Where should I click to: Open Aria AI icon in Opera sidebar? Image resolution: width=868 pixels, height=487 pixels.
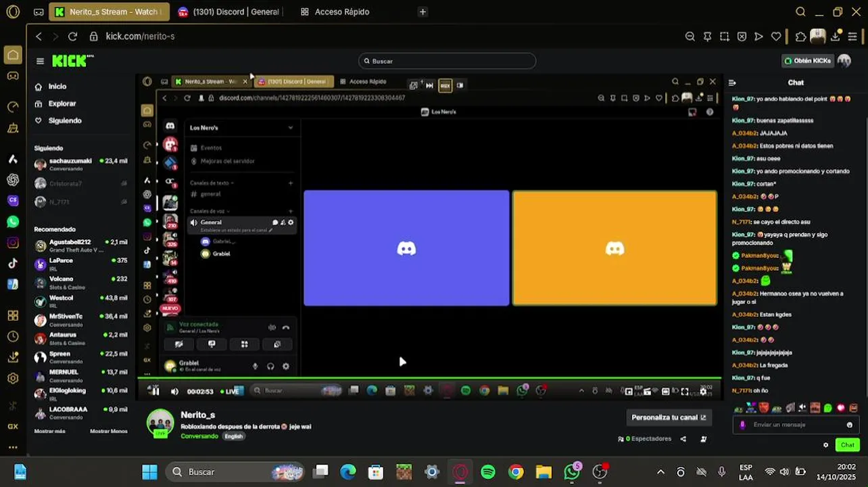coord(13,159)
